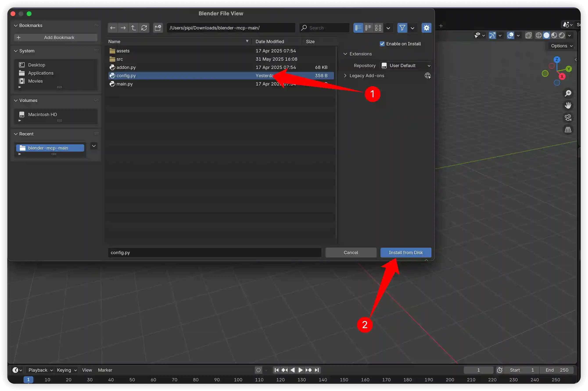
Task: Switch perspective/orthographic grid icon
Action: (568, 130)
